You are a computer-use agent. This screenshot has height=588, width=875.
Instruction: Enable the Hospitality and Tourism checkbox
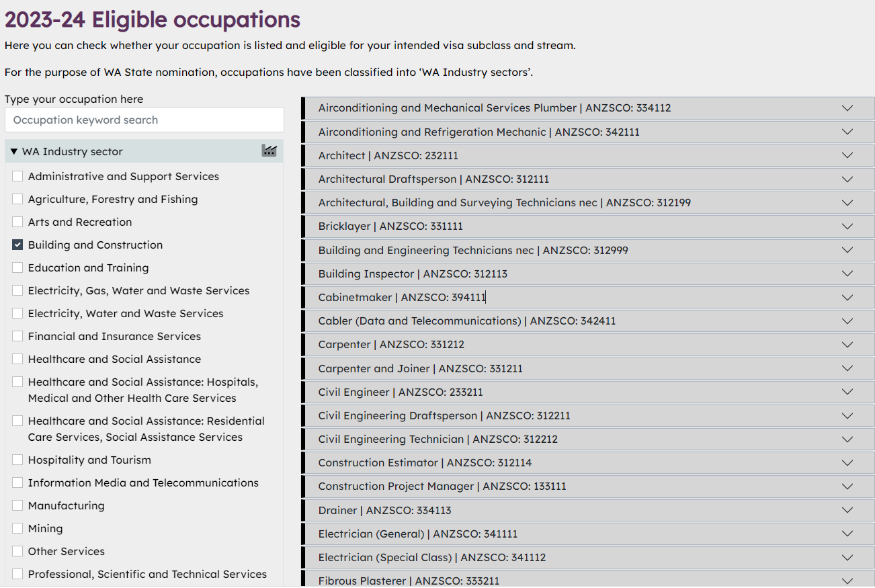(x=17, y=460)
